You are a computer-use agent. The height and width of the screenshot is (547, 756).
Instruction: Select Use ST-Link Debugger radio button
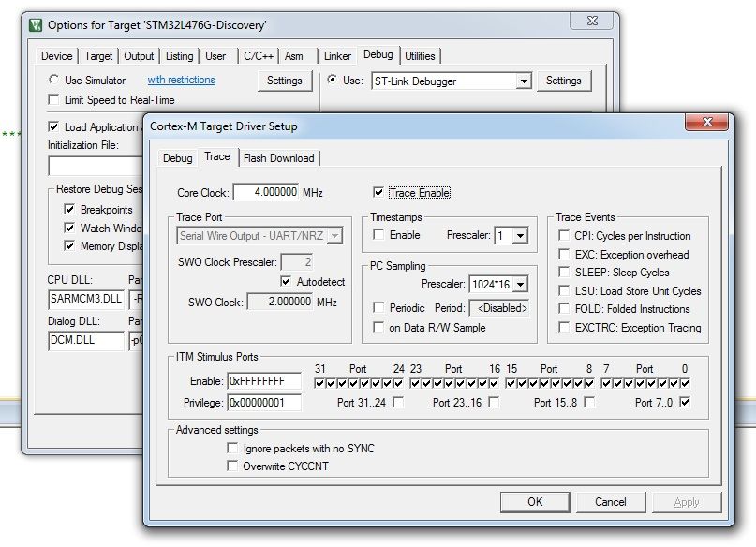pos(332,80)
